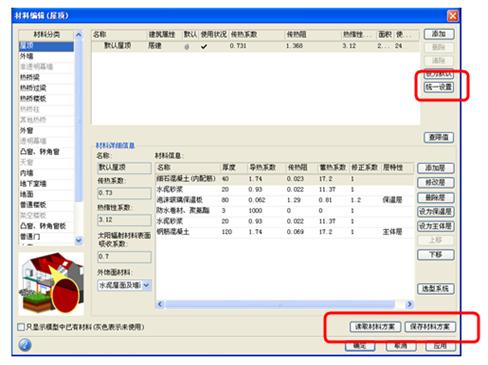The width and height of the screenshot is (488, 365).
Task: Open help via the blue question mark icon
Action: pos(25,345)
